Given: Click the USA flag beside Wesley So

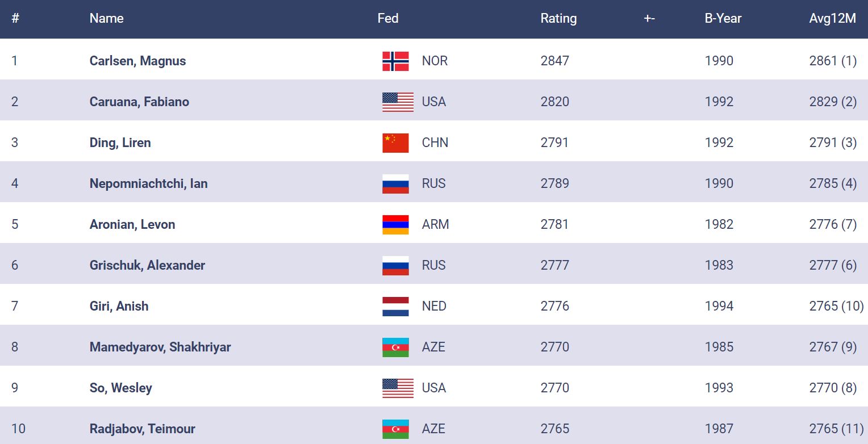Looking at the screenshot, I should pos(398,388).
